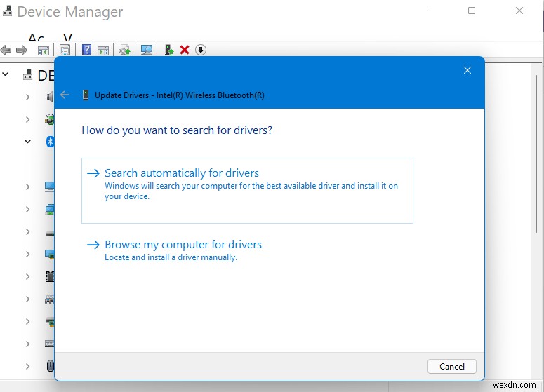Select the Batteries category icon in tree
The width and height of the screenshot is (544, 392).
[50, 119]
